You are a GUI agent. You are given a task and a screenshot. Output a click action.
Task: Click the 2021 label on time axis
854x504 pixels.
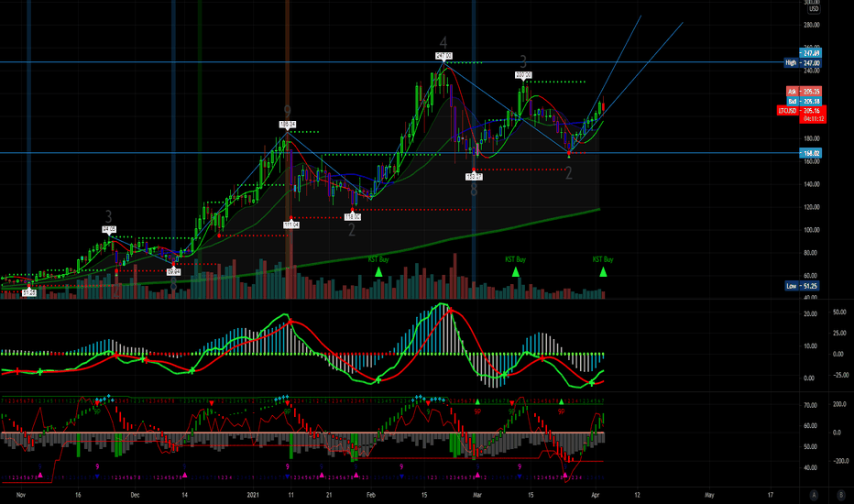click(x=253, y=495)
